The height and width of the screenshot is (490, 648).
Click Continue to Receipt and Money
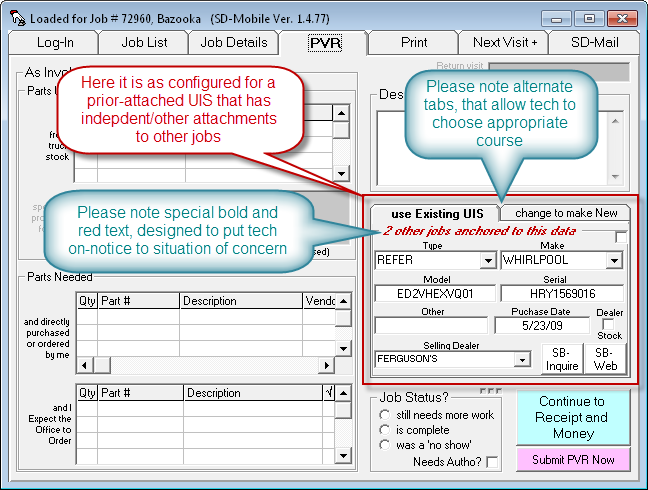(572, 417)
